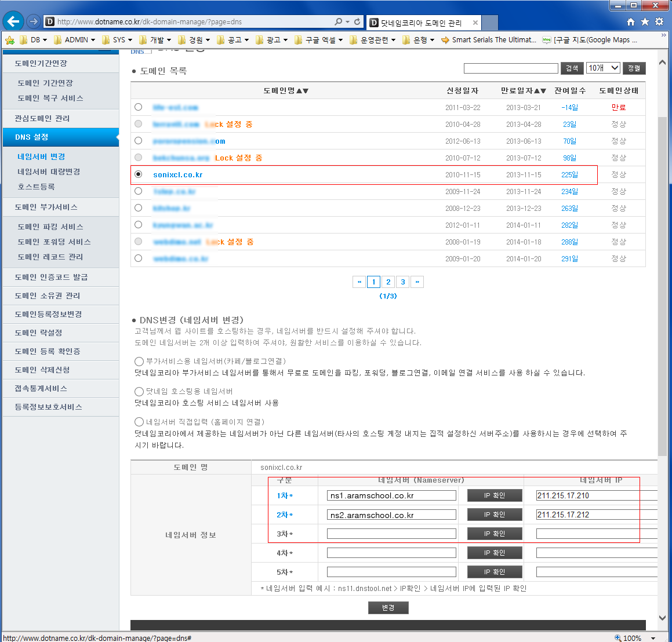Expand the 구글 엑셀 bookmarks folder
The height and width of the screenshot is (642, 672).
click(319, 40)
